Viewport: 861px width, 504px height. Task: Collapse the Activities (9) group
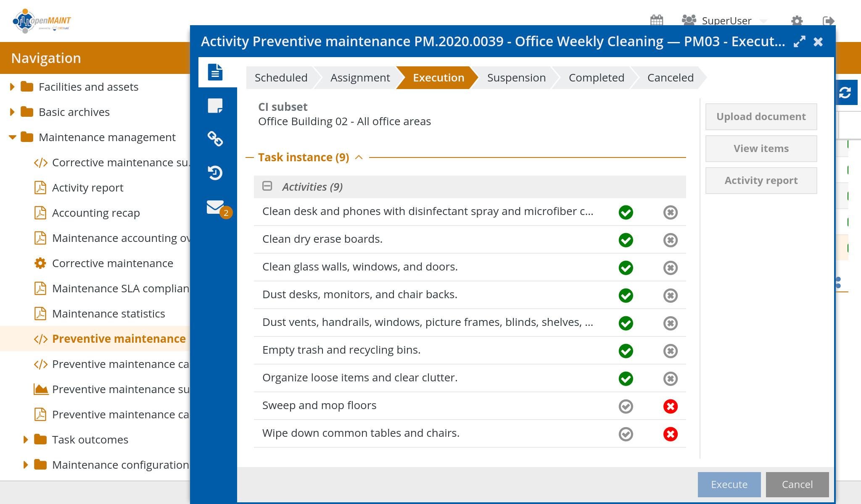coord(267,186)
